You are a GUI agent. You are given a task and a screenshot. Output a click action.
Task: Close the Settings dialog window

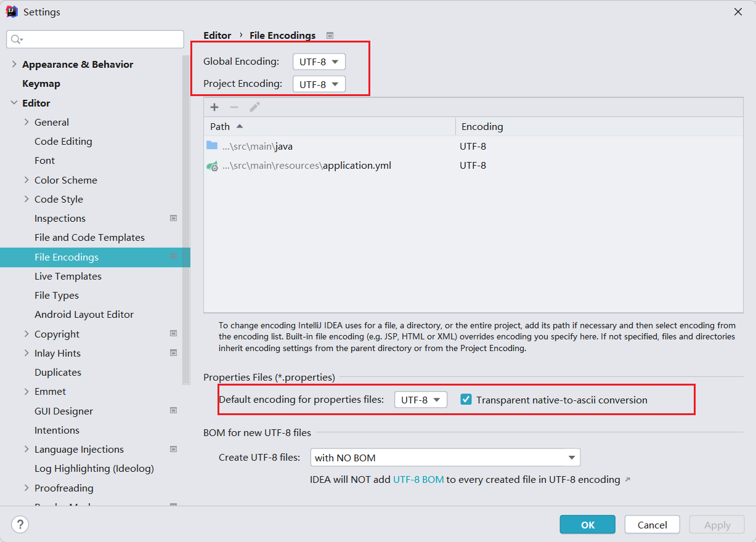pos(738,12)
